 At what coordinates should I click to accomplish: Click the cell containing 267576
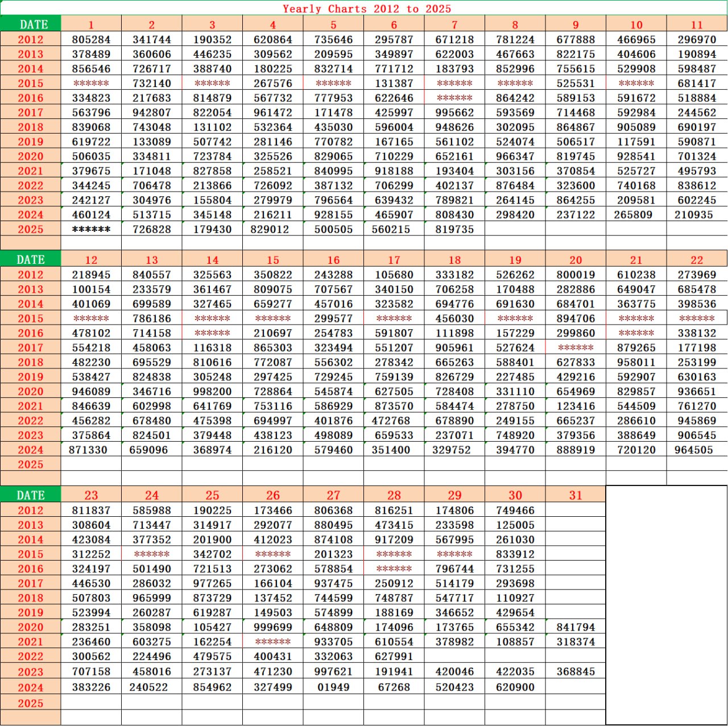273,83
